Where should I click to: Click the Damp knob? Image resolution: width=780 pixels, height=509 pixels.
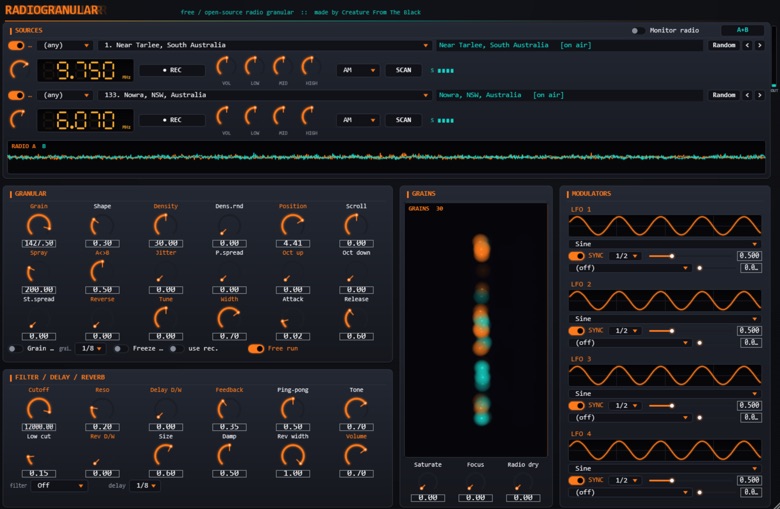tap(229, 456)
